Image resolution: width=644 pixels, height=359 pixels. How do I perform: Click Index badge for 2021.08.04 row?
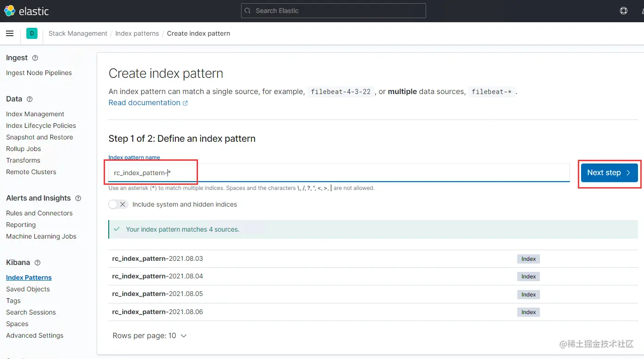click(528, 277)
